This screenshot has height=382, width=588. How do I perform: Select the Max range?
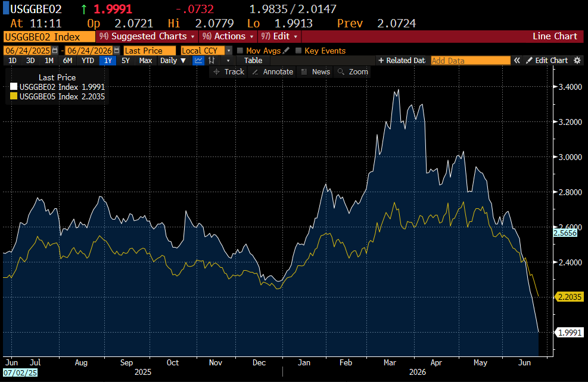coord(145,60)
